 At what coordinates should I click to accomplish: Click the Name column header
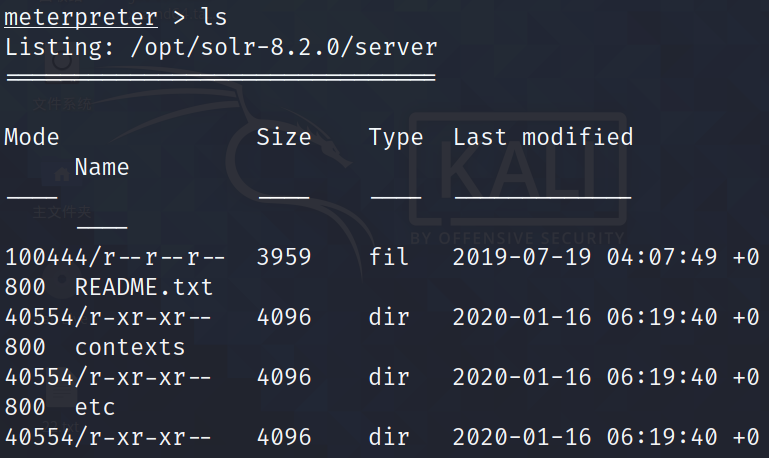click(x=102, y=167)
